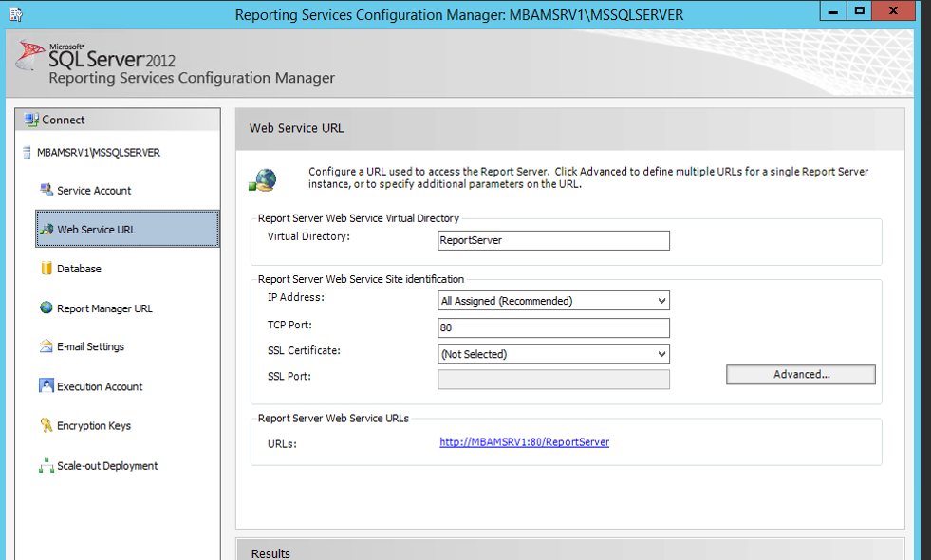Click the globe icon beside the description
This screenshot has height=560, width=931.
tap(263, 179)
